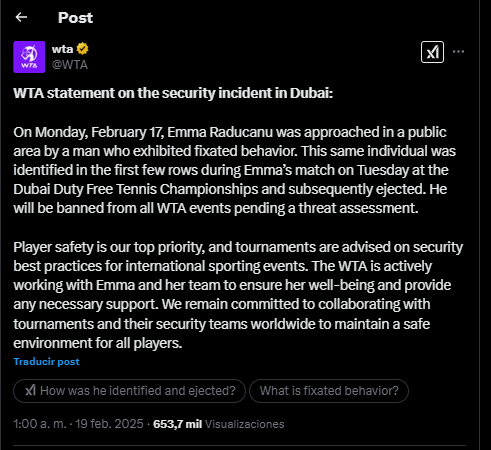The width and height of the screenshot is (491, 450).
Task: Ask "How was he identified and ejected?"
Action: click(x=129, y=391)
